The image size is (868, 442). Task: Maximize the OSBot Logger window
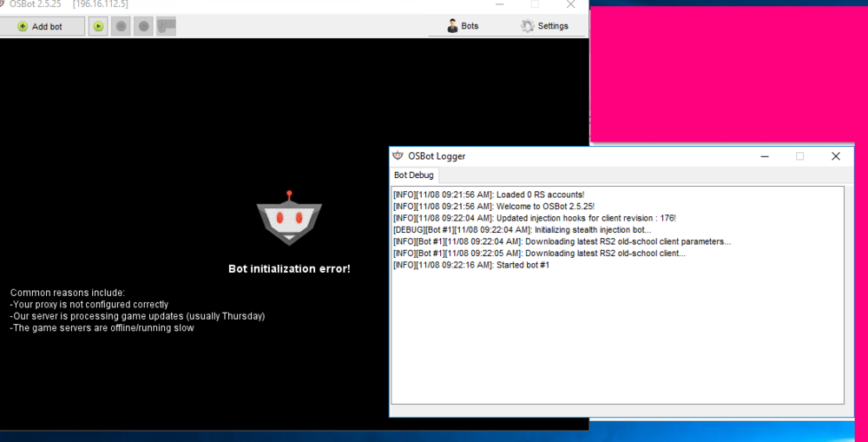click(800, 156)
